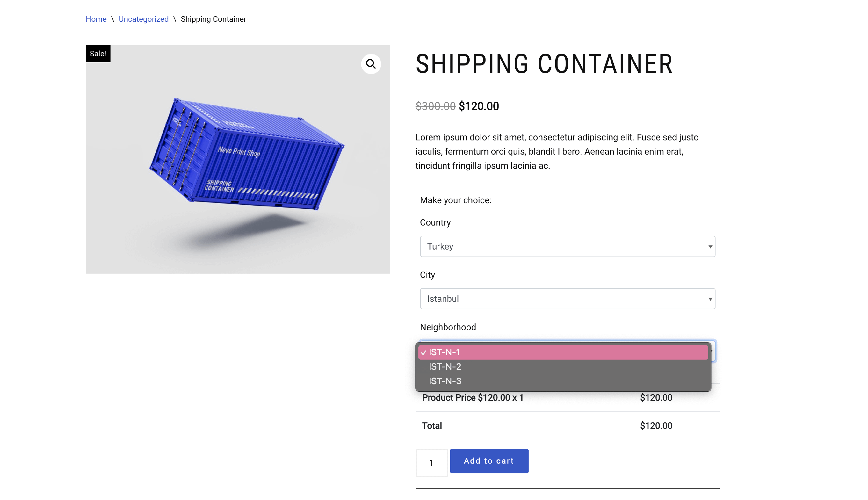Image resolution: width=868 pixels, height=500 pixels.
Task: Click the Neighborhood field label
Action: coord(448,327)
